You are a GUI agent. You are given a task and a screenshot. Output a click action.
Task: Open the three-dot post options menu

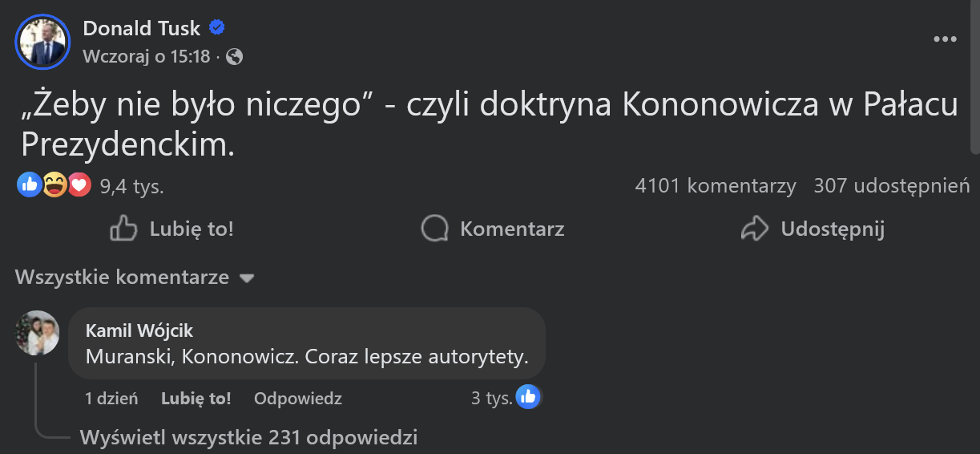945,39
